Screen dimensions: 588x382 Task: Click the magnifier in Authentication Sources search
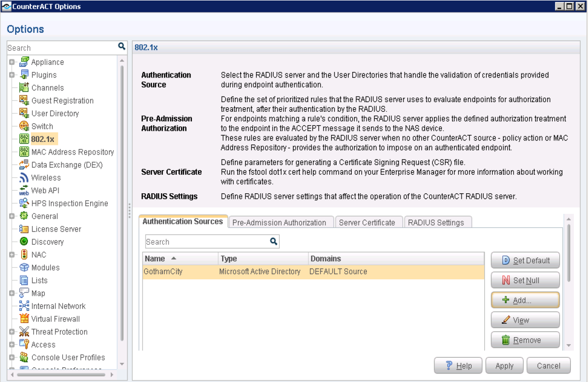(x=274, y=242)
